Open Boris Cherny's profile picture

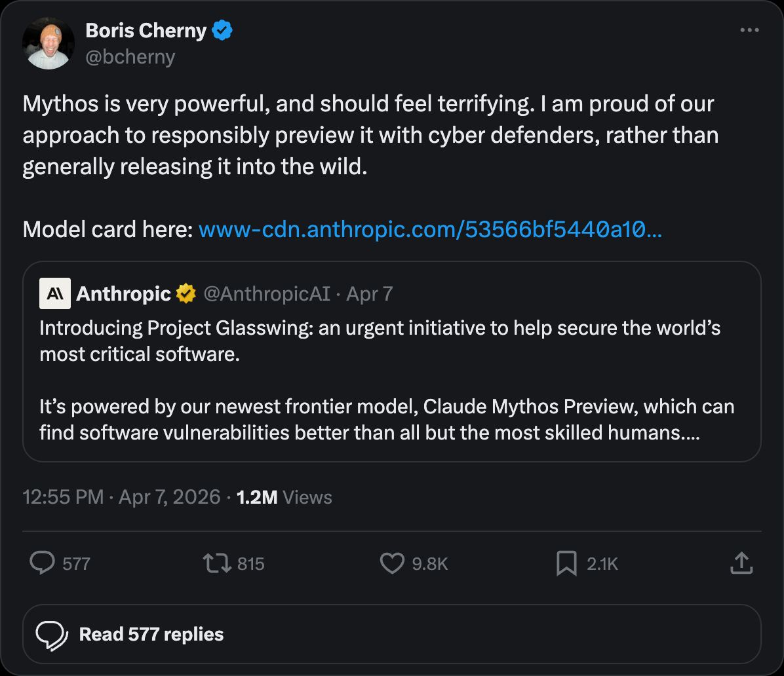coord(49,43)
